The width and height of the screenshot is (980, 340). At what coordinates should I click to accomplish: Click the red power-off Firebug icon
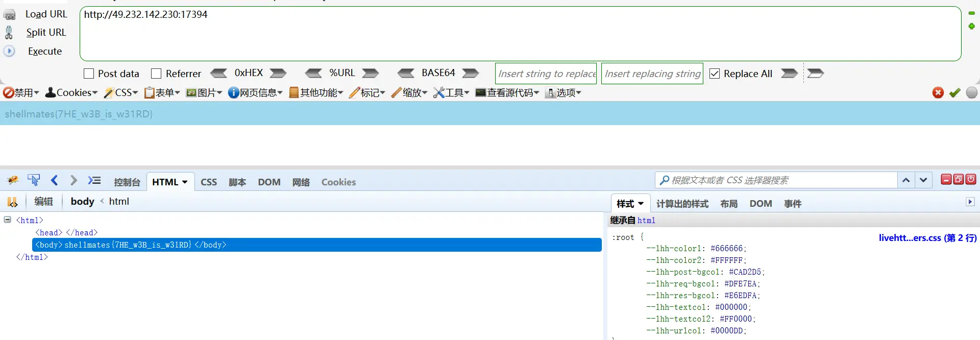tap(971, 179)
